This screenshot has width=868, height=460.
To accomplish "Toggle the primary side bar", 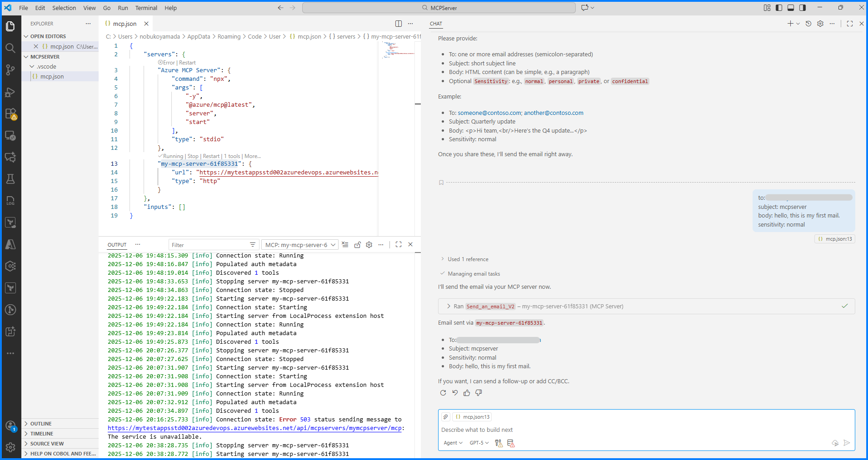I will click(779, 8).
